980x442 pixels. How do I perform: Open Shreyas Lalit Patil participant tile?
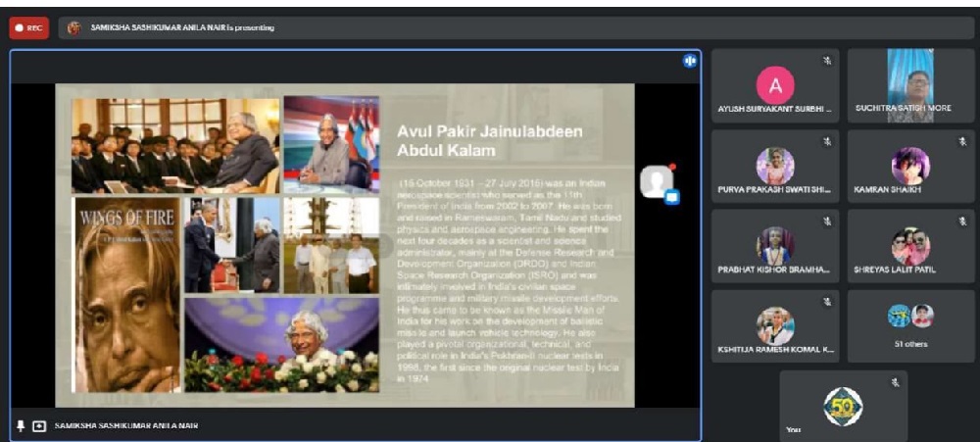(910, 247)
